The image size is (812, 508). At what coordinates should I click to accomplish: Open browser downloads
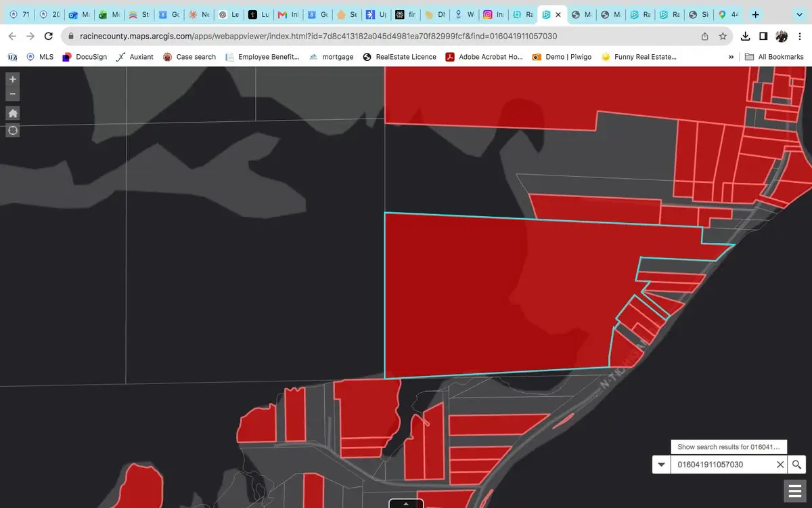click(x=746, y=36)
